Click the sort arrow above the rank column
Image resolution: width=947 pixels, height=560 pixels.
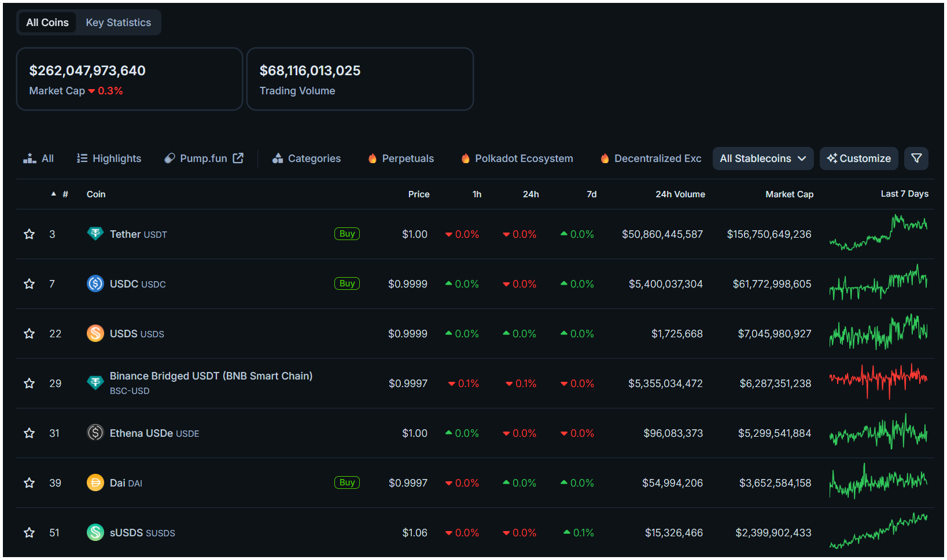pyautogui.click(x=53, y=194)
